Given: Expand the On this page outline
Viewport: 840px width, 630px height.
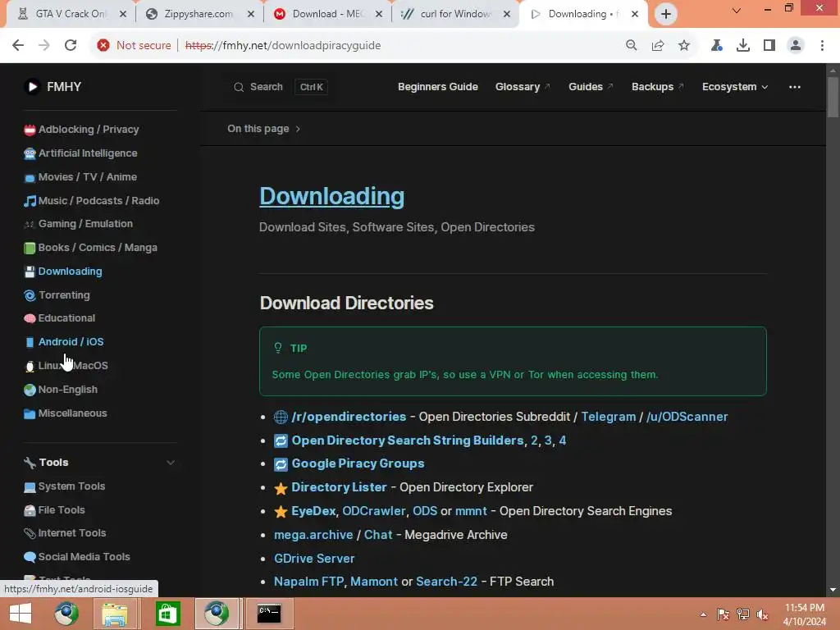Looking at the screenshot, I should [263, 129].
